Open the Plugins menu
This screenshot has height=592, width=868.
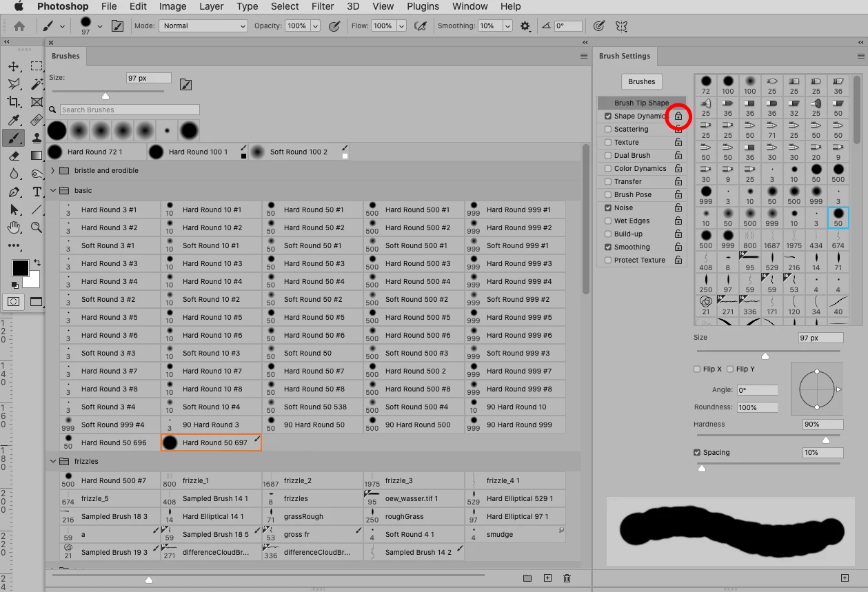coord(423,6)
